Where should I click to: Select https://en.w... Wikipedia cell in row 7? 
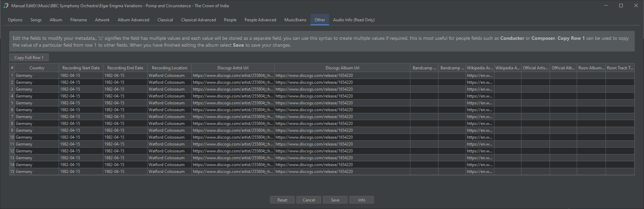[x=480, y=117]
